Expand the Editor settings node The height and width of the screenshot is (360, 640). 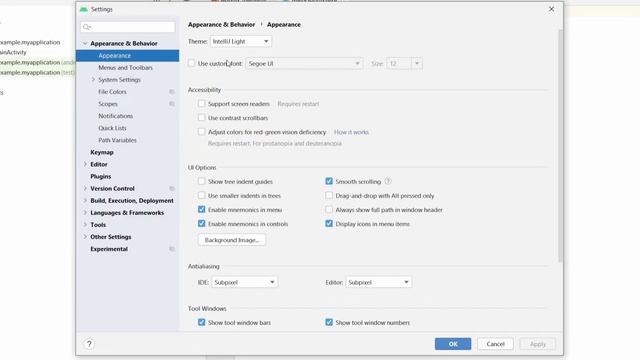pos(85,164)
